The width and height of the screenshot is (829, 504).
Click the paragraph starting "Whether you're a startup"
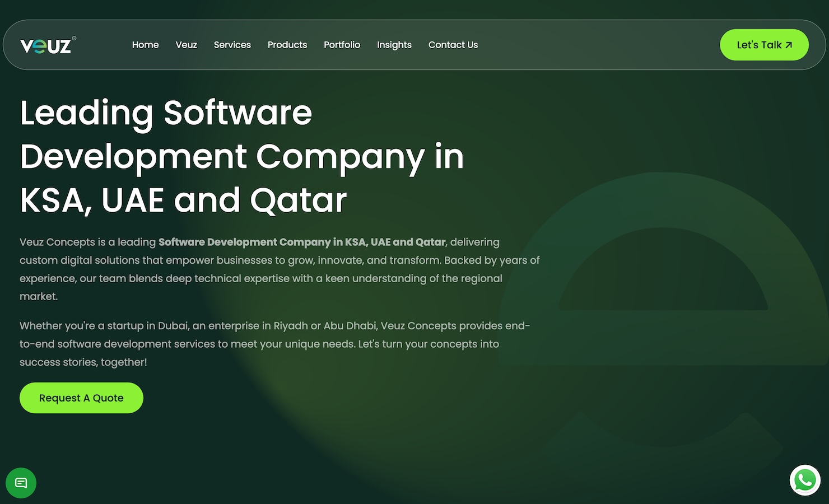274,344
